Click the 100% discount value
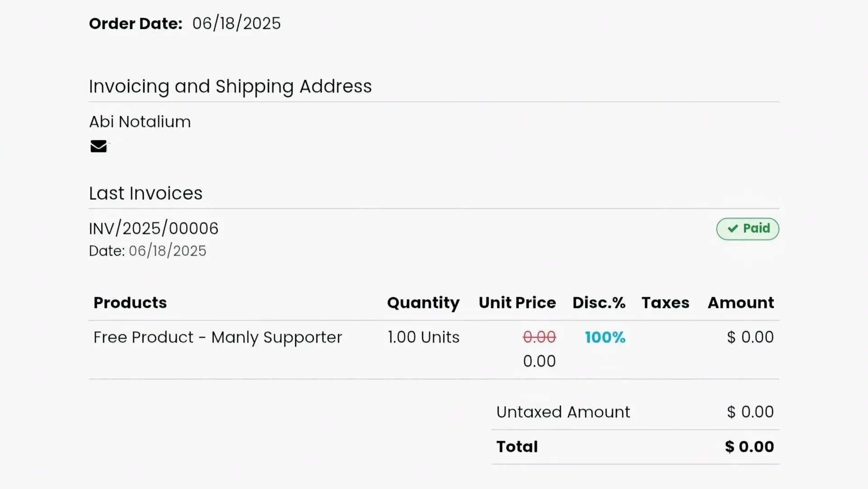 pos(605,337)
